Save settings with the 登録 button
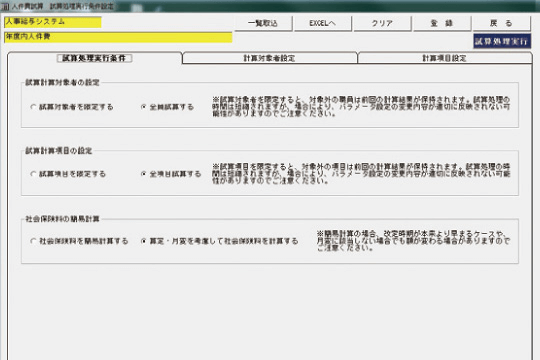This screenshot has height=360, width=540. point(442,23)
